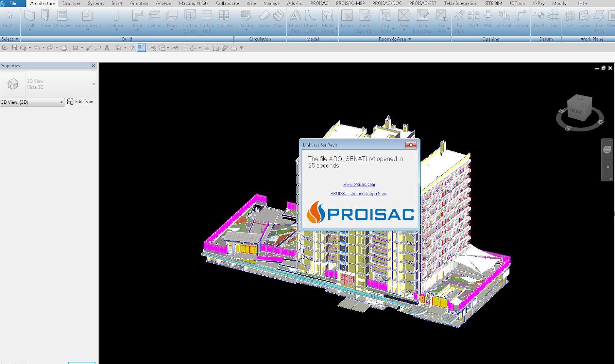Switch to the Annotate tab
This screenshot has height=364, width=615.
click(139, 3)
